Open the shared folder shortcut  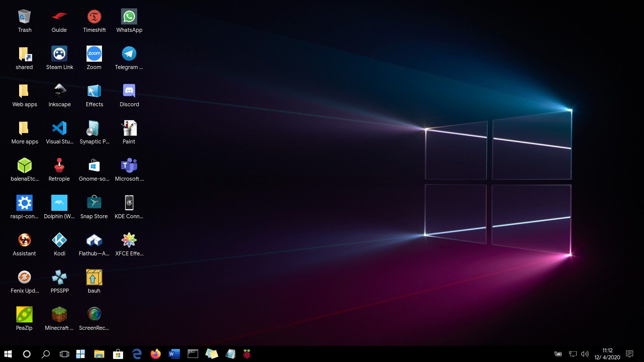coord(24,54)
